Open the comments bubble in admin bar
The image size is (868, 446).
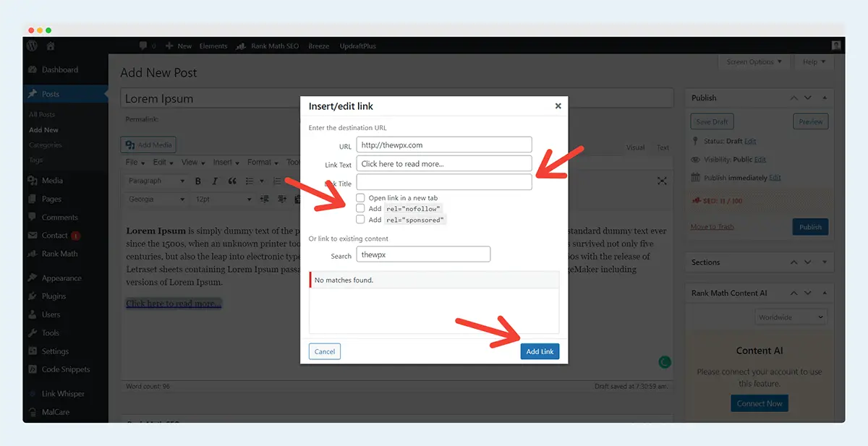144,46
